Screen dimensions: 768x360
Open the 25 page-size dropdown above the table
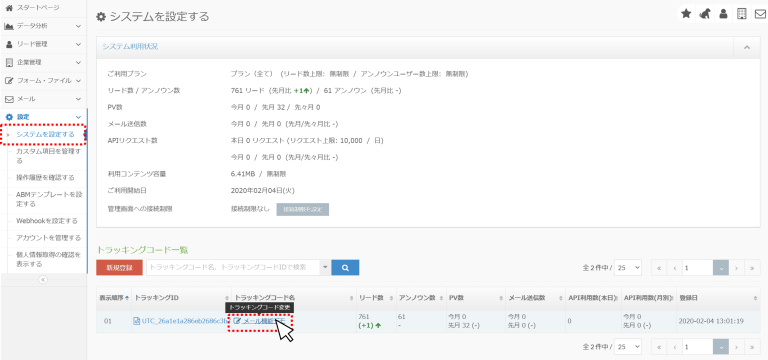pos(627,267)
